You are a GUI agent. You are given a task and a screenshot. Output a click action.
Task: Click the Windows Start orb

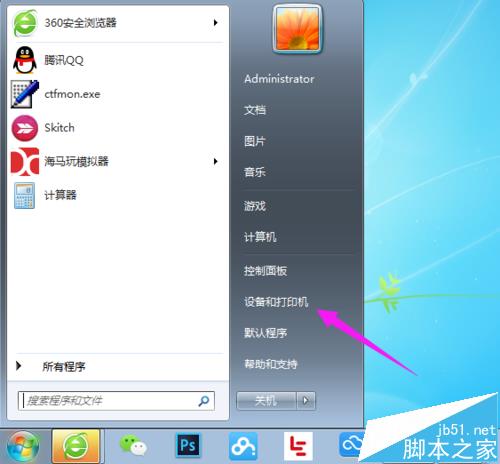click(x=23, y=447)
